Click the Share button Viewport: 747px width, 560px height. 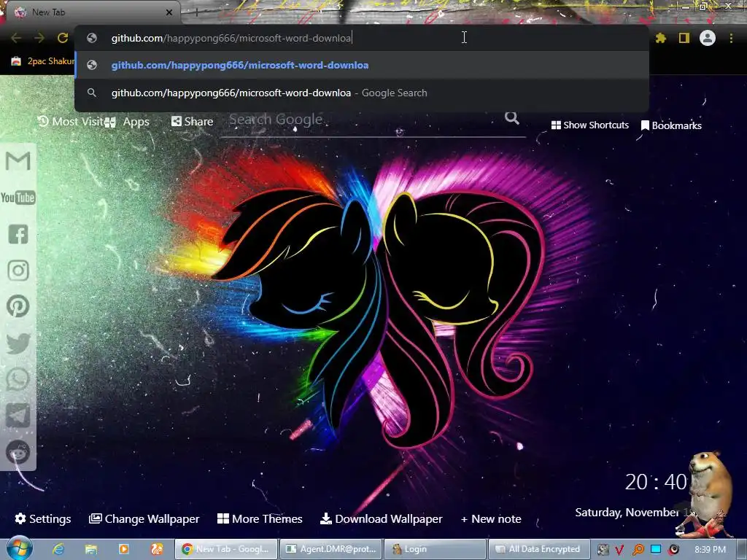point(192,122)
